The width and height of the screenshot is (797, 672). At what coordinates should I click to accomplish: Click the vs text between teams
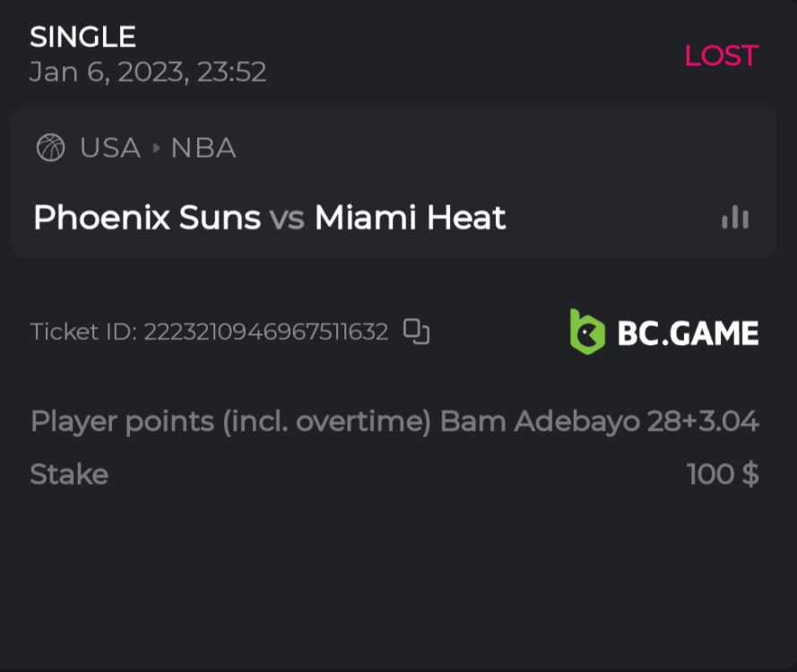287,219
